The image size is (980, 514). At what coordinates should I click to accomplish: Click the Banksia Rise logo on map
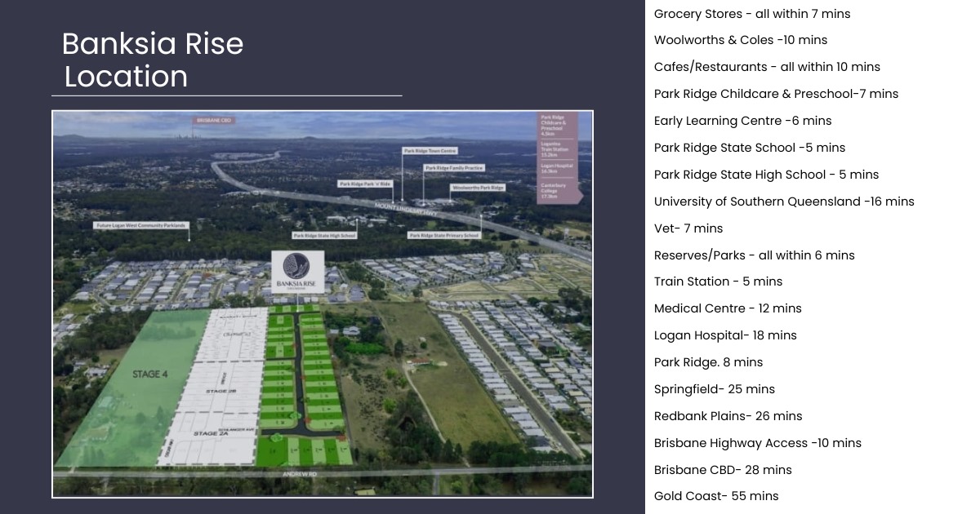[297, 272]
